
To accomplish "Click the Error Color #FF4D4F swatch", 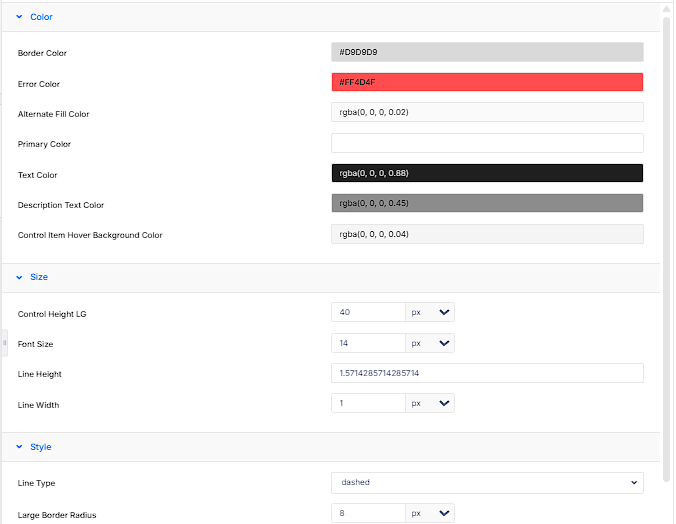I will [487, 82].
